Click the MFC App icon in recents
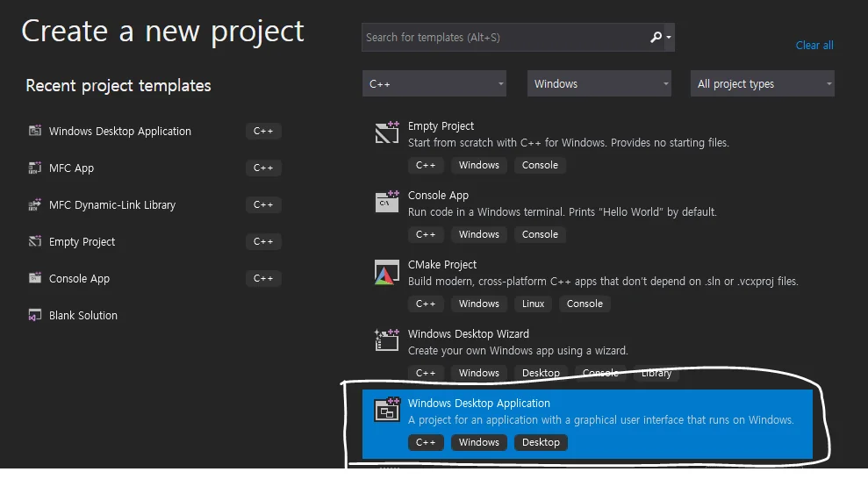The width and height of the screenshot is (868, 479). (35, 168)
